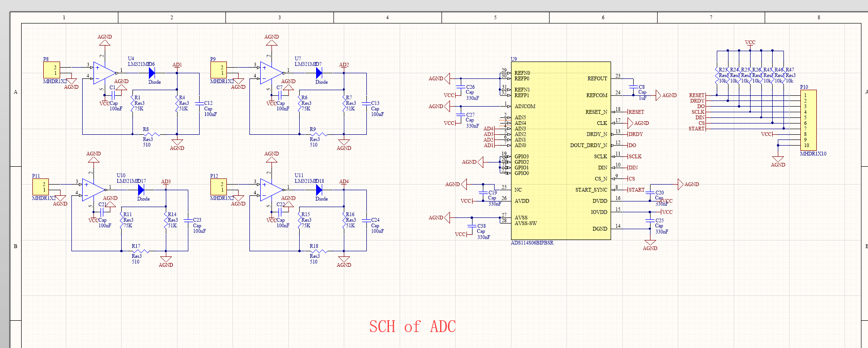Click the sheet column header 2

[x=171, y=17]
